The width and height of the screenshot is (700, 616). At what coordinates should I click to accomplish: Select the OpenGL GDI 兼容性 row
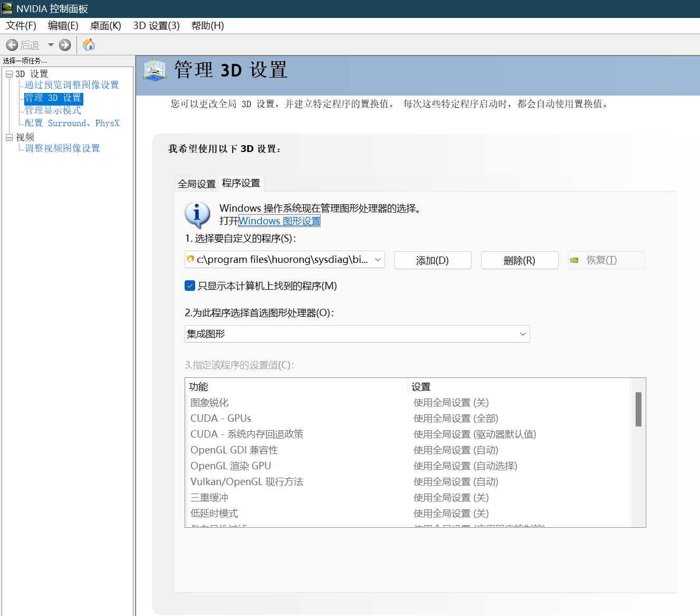[408, 450]
